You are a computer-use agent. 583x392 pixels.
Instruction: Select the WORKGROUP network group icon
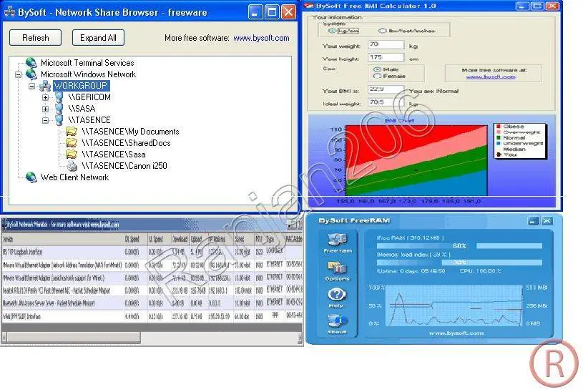(x=45, y=86)
